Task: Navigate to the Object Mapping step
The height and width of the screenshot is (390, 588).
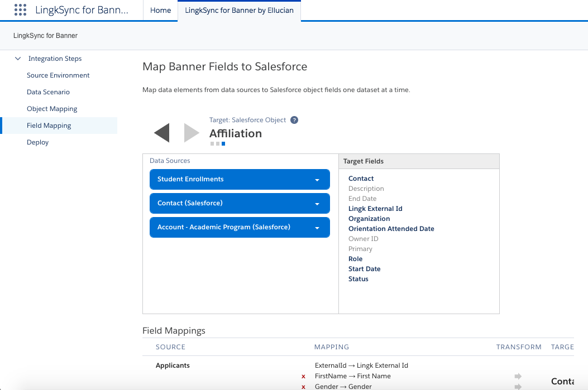Action: pyautogui.click(x=52, y=109)
